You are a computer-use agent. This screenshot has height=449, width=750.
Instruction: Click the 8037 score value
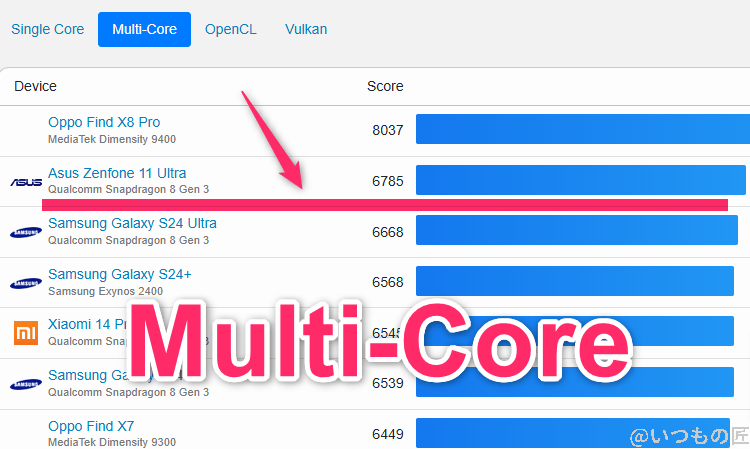click(387, 130)
